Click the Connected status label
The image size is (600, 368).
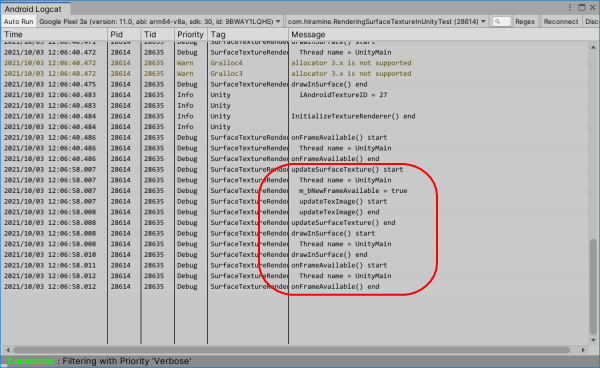pyautogui.click(x=31, y=361)
